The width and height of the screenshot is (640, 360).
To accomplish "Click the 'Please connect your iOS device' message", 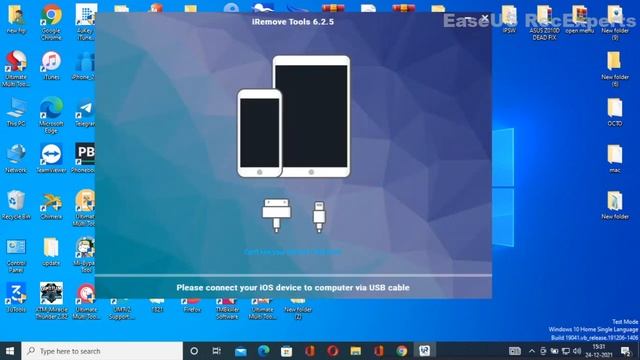I will pos(293,287).
